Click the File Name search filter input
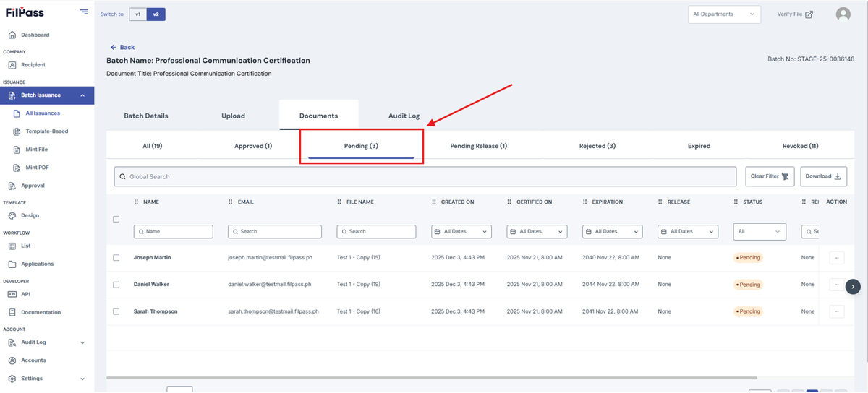Viewport: 868px width, 393px height. (x=376, y=232)
